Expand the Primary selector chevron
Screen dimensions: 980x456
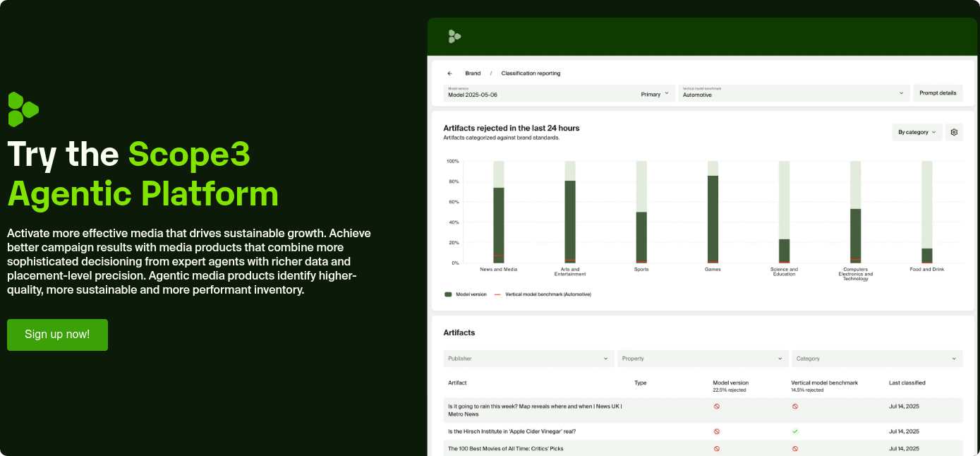(x=667, y=94)
